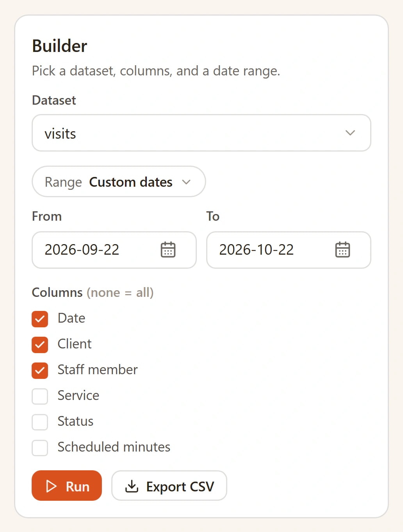Edit the To date 2026-10-22 field
Viewport: 403px width, 532px height.
(289, 250)
